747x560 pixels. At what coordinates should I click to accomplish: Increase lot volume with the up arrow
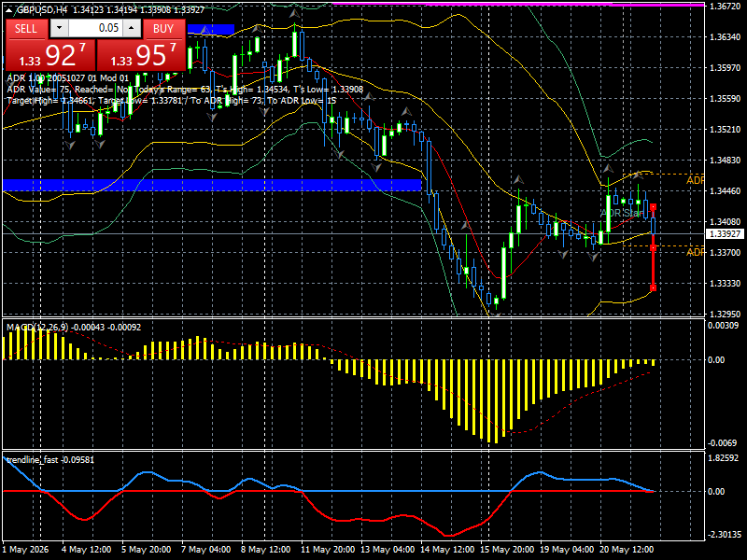(x=132, y=28)
